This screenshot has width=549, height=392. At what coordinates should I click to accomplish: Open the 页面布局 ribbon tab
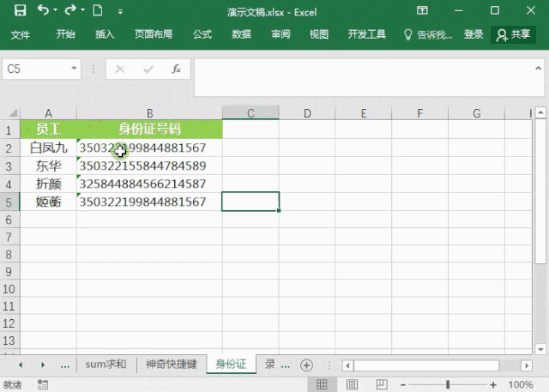[154, 34]
